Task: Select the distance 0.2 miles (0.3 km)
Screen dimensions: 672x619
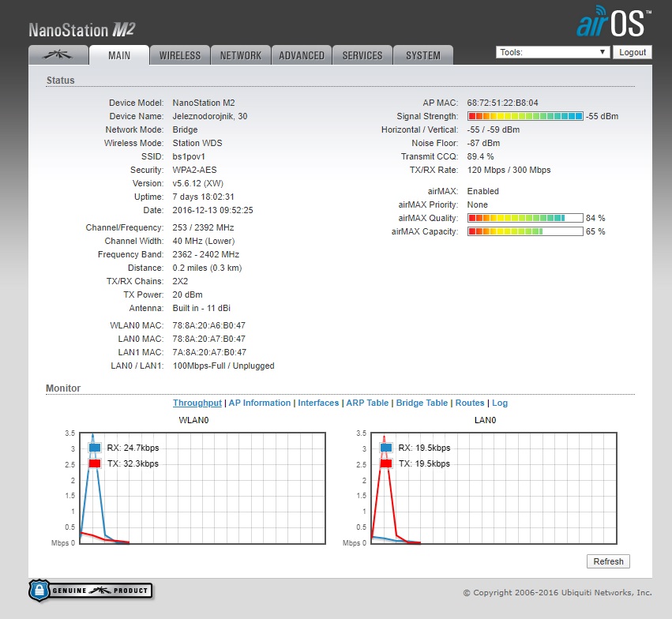Action: point(208,268)
